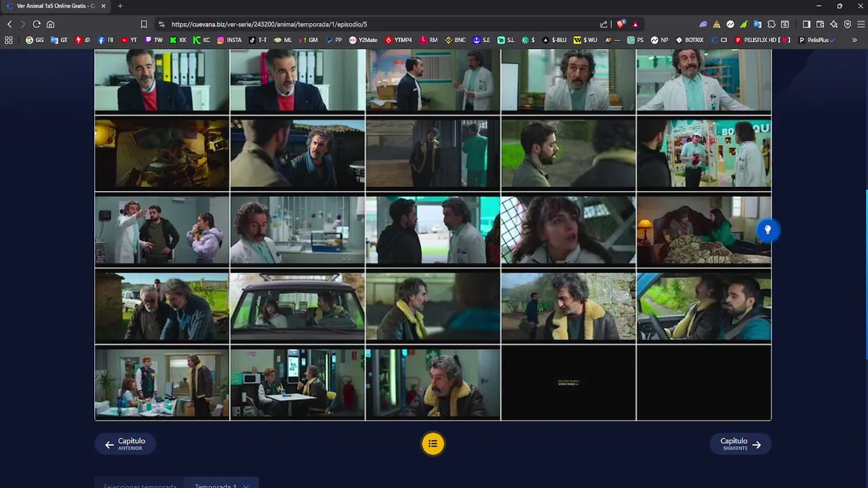Screen dimensions: 868x488
Task: Open the GM Gmail bookmark
Action: coord(308,40)
